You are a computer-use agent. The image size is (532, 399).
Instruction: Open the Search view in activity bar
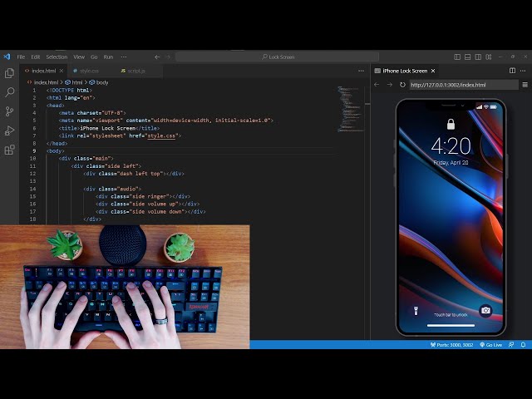click(9, 92)
